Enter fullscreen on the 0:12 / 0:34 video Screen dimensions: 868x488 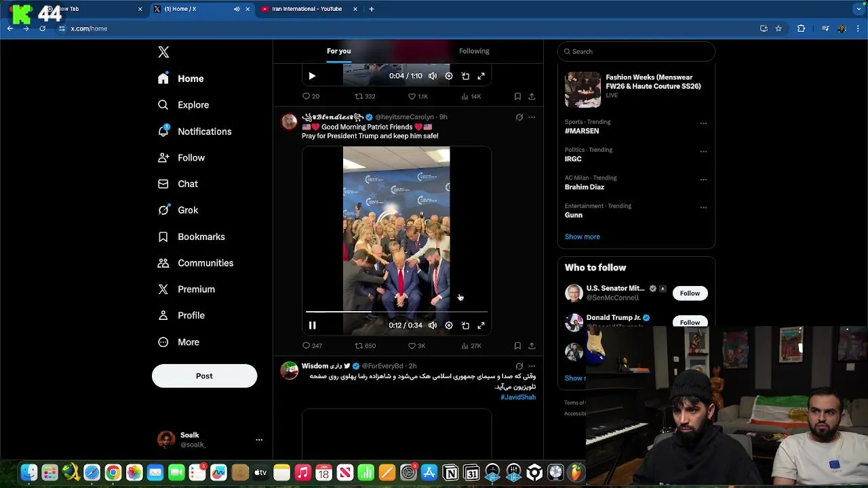tap(481, 325)
